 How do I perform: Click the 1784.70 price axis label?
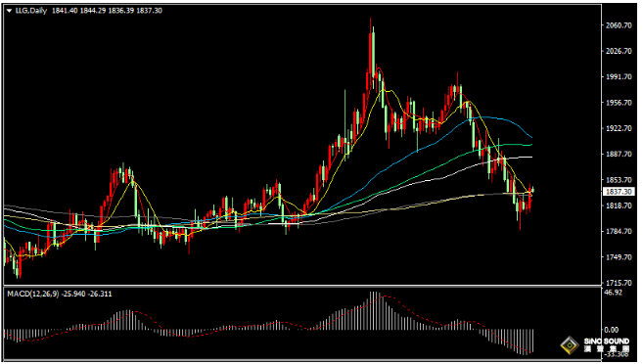coord(619,232)
